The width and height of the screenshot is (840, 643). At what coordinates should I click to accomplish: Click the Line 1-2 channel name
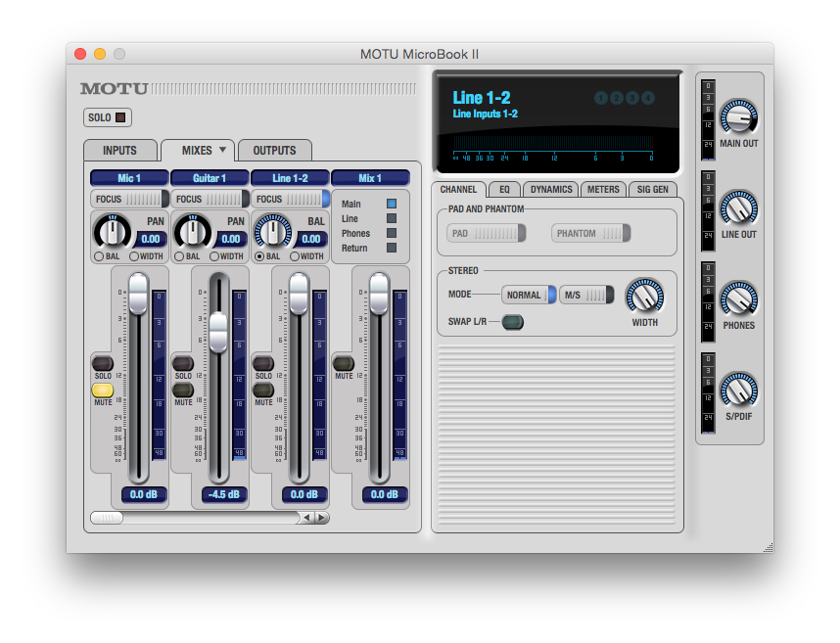(291, 178)
